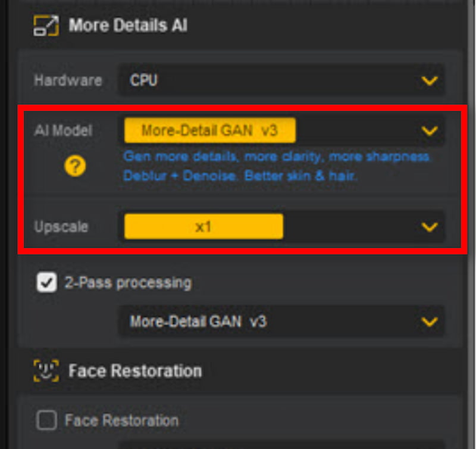The width and height of the screenshot is (476, 449).
Task: Uncheck the 2-Pass processing option
Action: tap(46, 282)
